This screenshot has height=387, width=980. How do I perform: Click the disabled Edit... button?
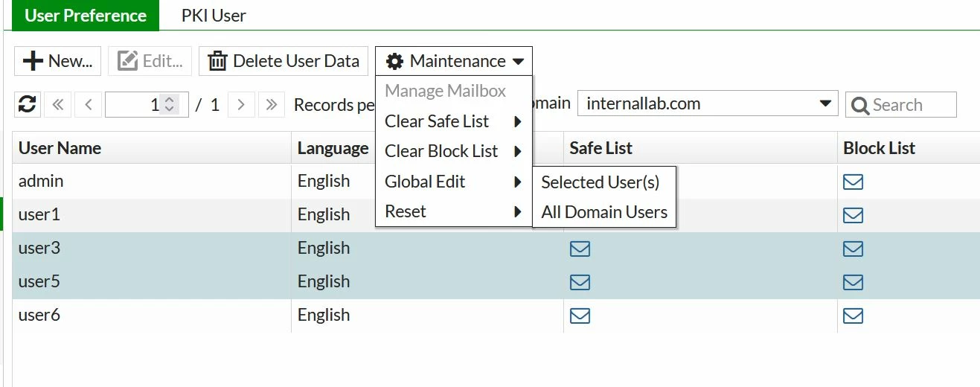pyautogui.click(x=150, y=61)
